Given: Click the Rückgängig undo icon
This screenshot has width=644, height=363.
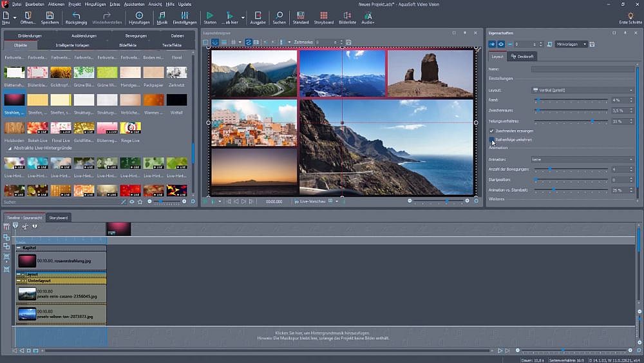Looking at the screenshot, I should pyautogui.click(x=77, y=15).
